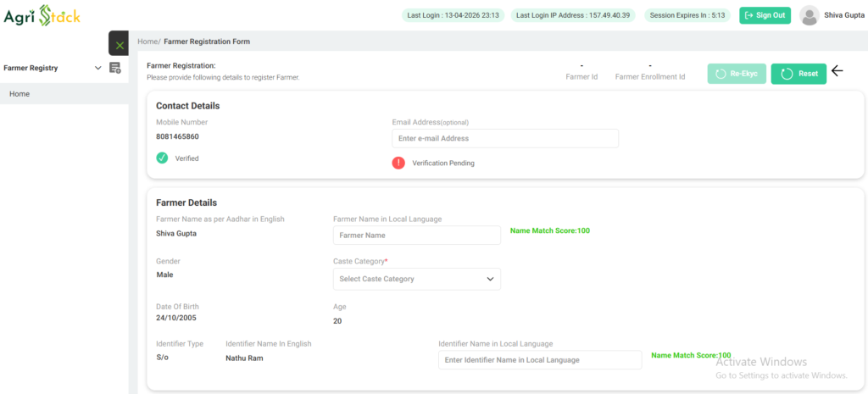This screenshot has width=868, height=394.
Task: Click the Farmer Name in Local Language field
Action: [416, 235]
